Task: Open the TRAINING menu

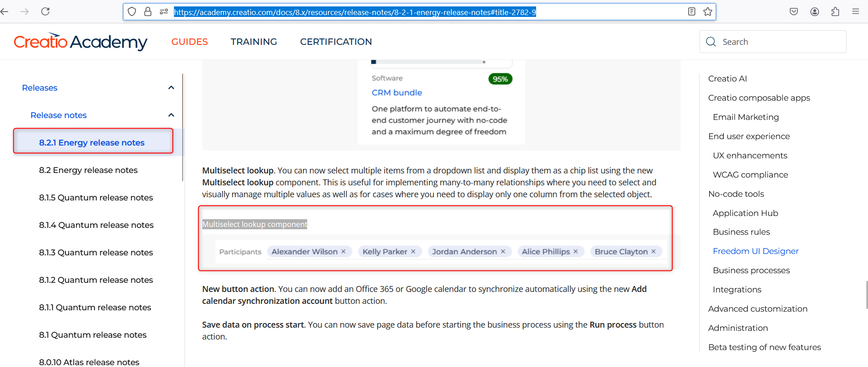Action: pyautogui.click(x=254, y=42)
